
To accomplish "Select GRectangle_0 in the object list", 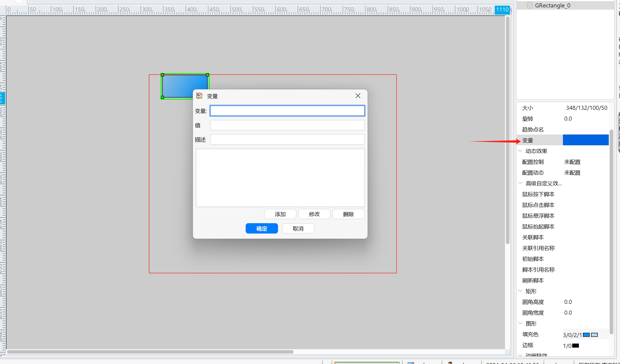I will pyautogui.click(x=552, y=5).
